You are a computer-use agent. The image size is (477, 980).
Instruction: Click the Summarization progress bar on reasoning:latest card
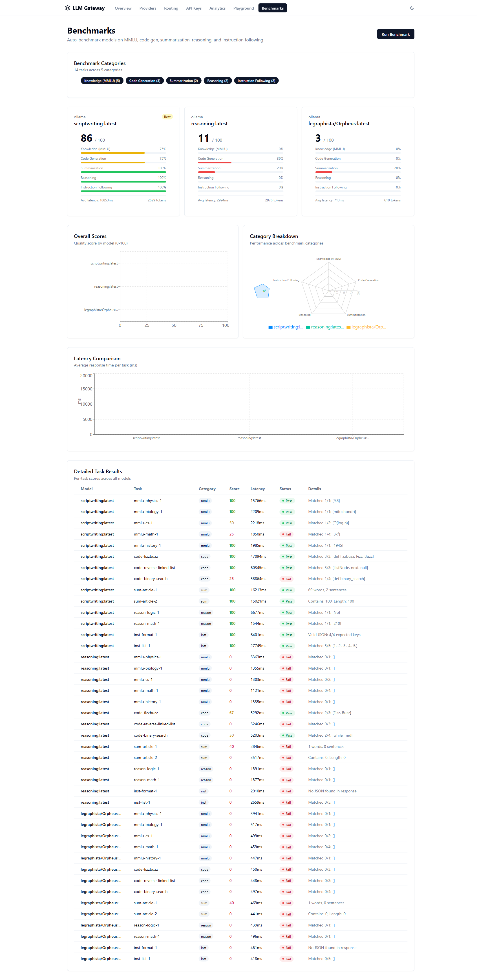(240, 172)
